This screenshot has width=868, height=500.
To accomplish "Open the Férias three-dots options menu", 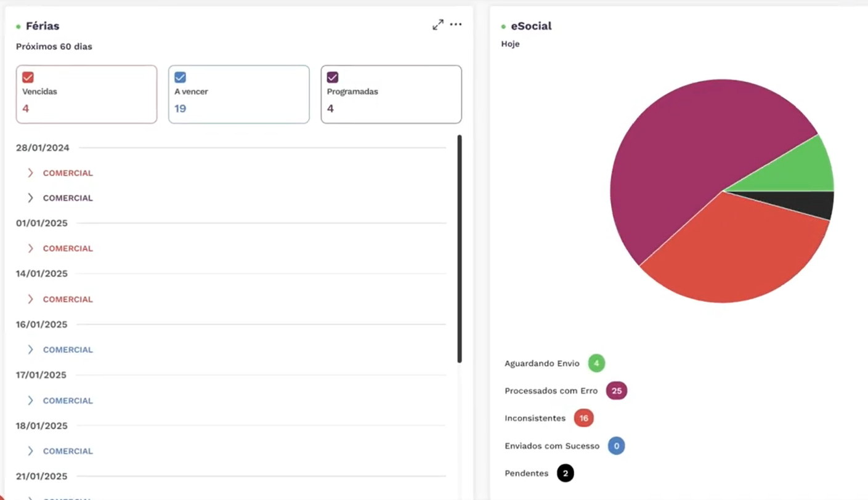I will [x=456, y=25].
